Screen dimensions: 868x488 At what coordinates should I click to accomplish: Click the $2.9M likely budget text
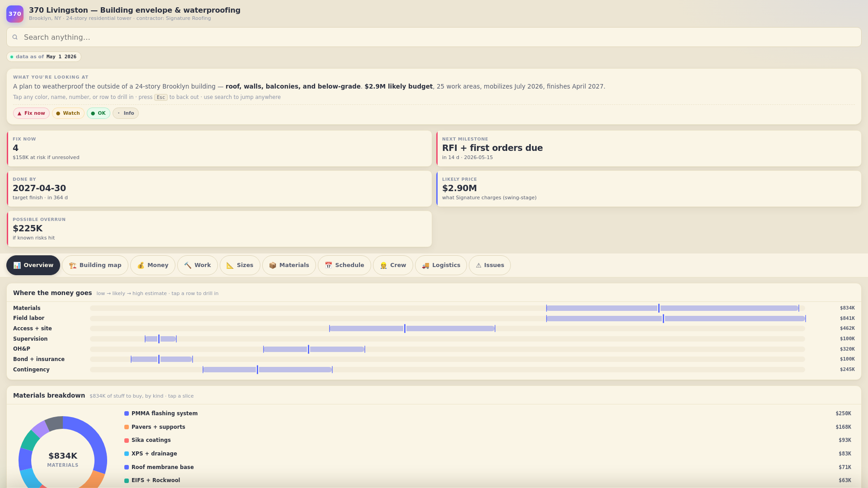point(399,86)
